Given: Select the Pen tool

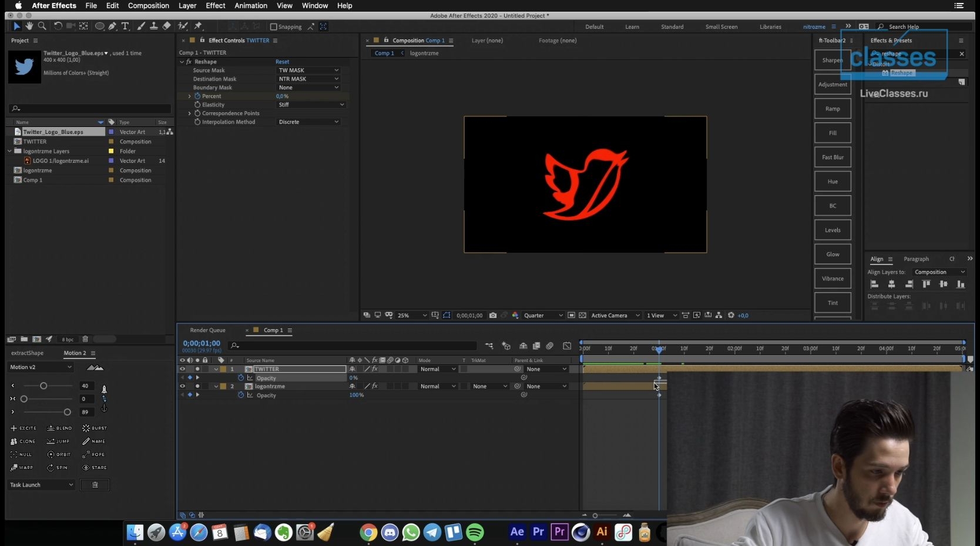Looking at the screenshot, I should (112, 26).
